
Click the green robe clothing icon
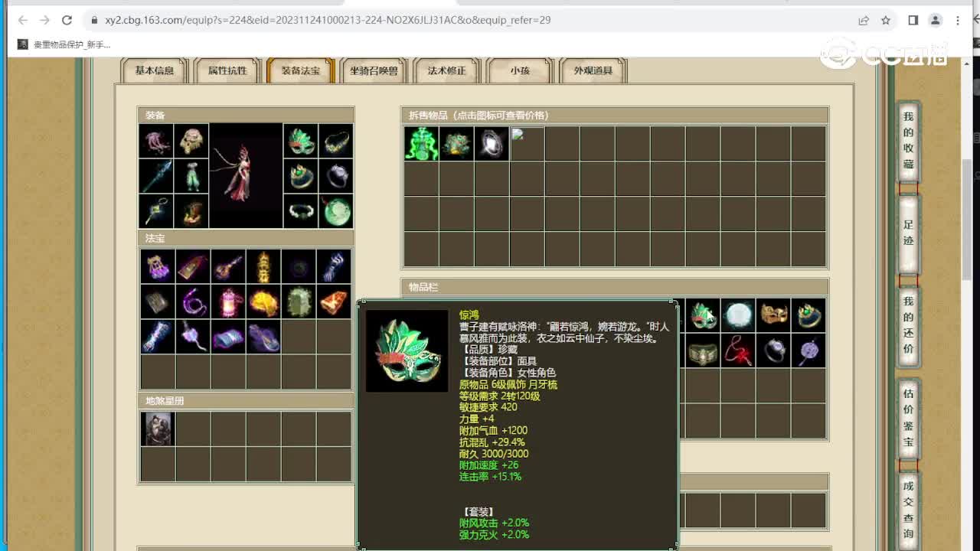[x=191, y=176]
